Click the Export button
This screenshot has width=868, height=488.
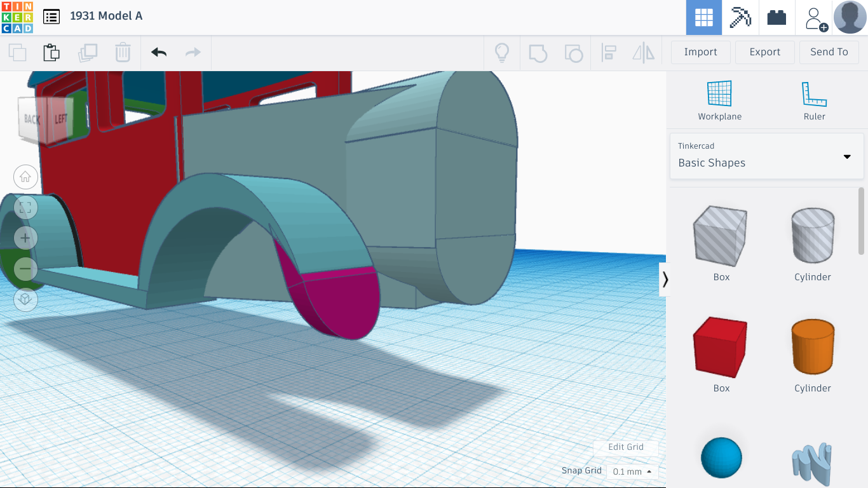[x=765, y=52]
